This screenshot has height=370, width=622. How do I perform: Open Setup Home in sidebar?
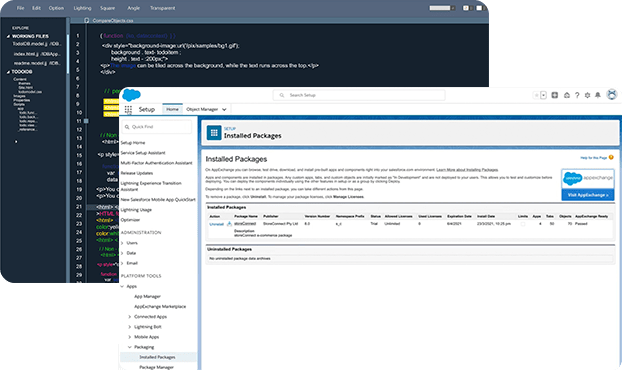coord(133,143)
